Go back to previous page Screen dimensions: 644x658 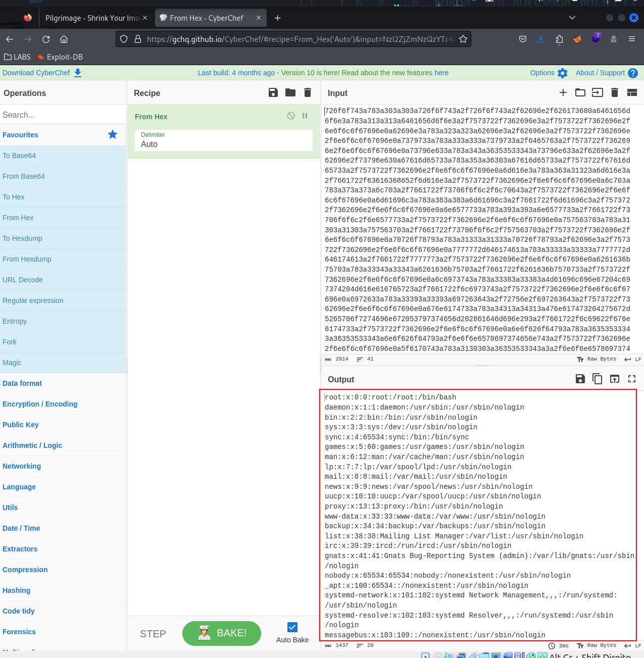click(10, 39)
